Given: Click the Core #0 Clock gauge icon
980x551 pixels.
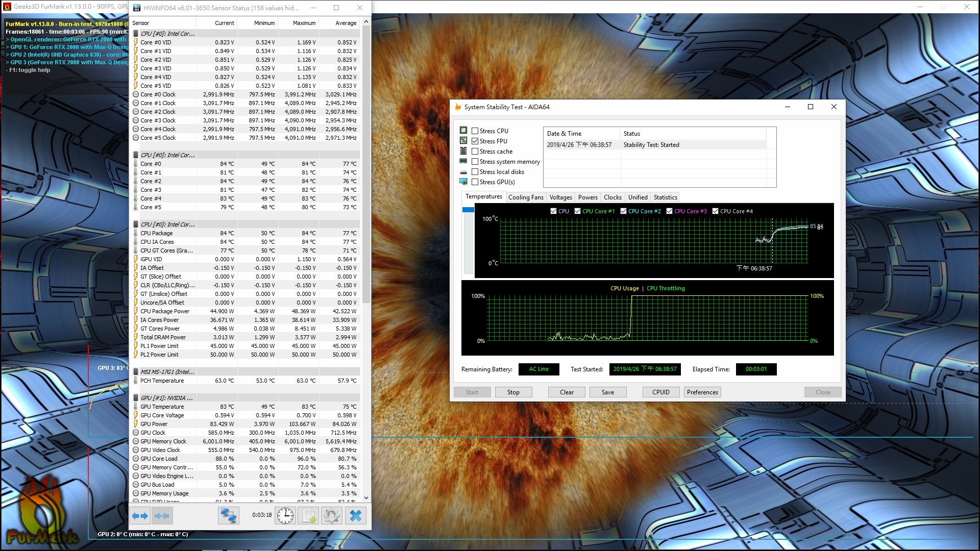Looking at the screenshot, I should click(x=136, y=94).
